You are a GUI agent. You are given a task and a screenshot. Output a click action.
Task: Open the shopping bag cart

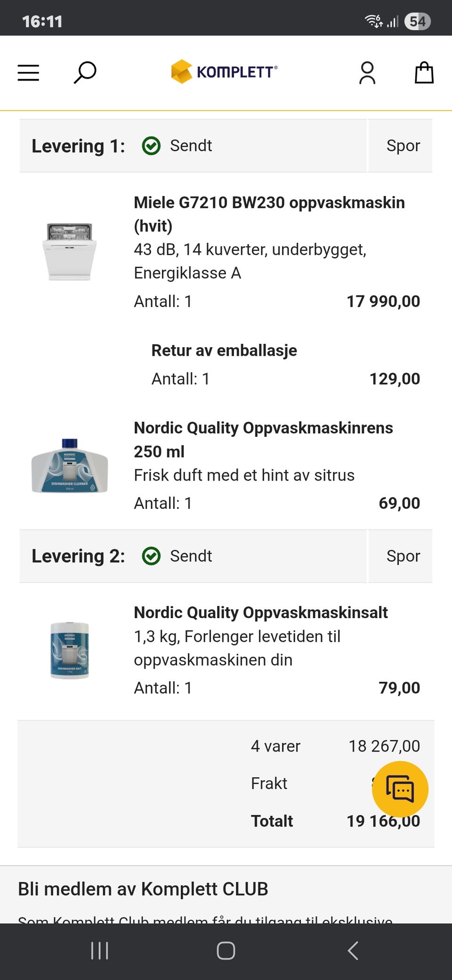click(424, 73)
